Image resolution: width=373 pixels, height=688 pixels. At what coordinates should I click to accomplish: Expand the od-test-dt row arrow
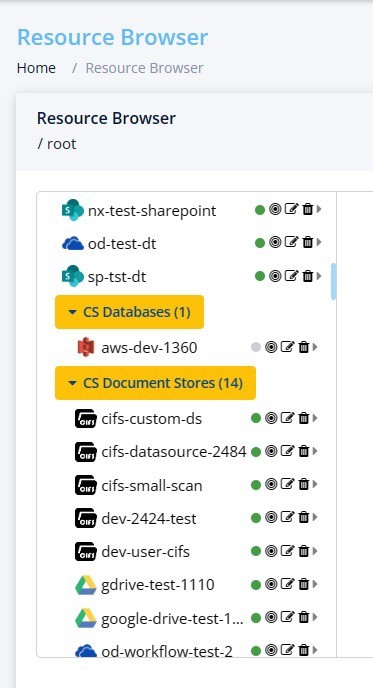click(x=319, y=242)
